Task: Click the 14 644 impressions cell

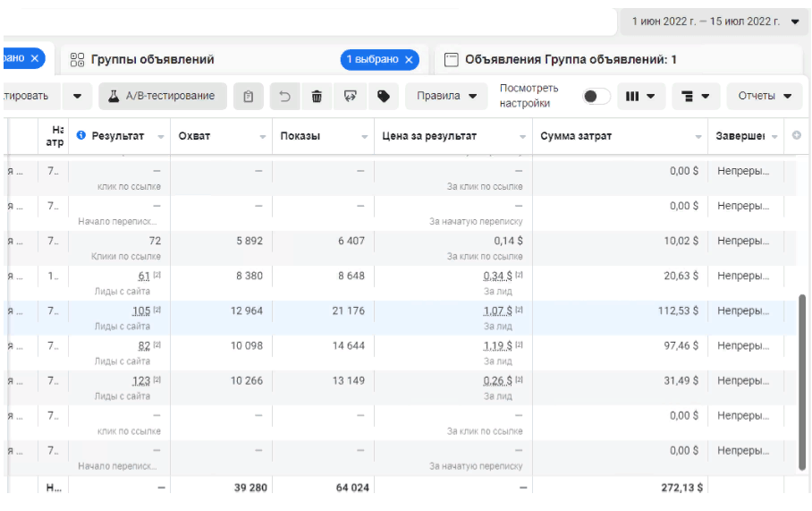Action: 349,345
